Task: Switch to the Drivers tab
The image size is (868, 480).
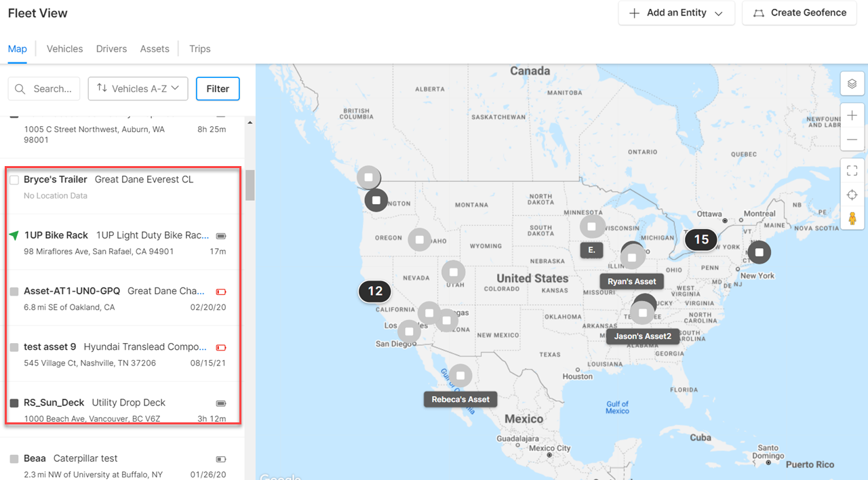Action: [111, 49]
